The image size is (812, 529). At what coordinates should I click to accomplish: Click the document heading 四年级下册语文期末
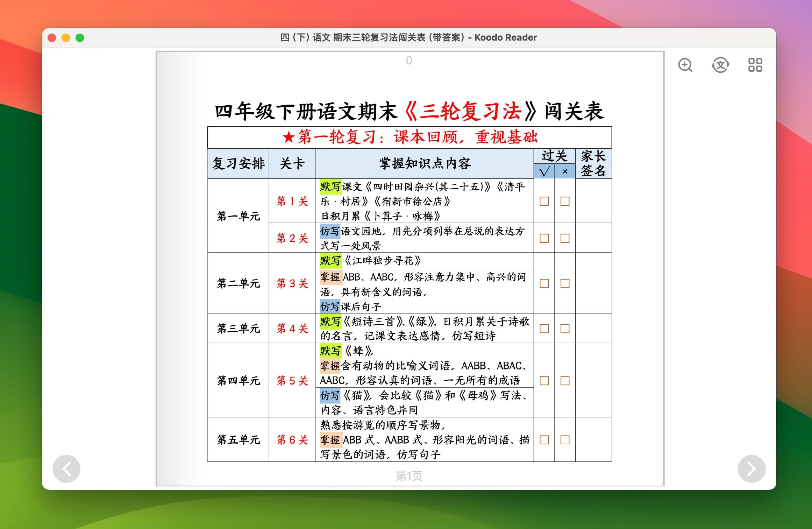pyautogui.click(x=306, y=112)
